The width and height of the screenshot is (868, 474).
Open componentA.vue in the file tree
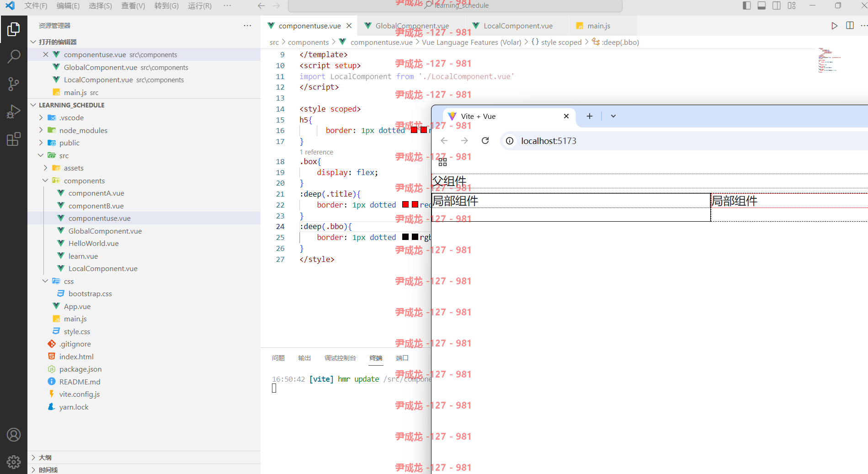pyautogui.click(x=96, y=193)
